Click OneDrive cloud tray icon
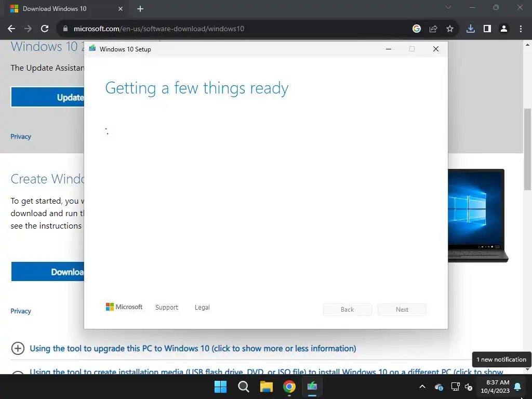 point(438,387)
